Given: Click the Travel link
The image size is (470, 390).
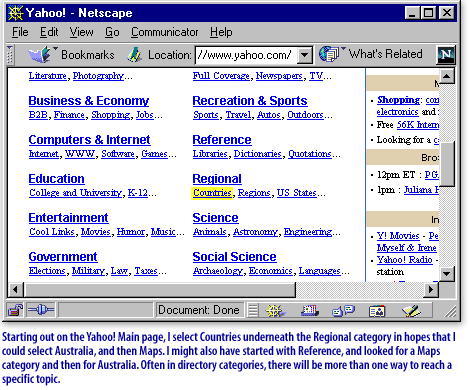Looking at the screenshot, I should point(238,115).
